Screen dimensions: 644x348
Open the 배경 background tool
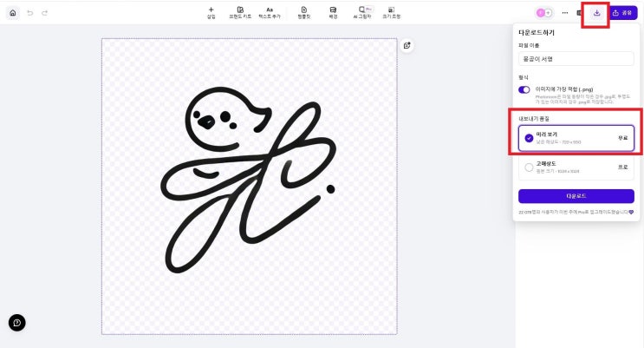point(333,12)
